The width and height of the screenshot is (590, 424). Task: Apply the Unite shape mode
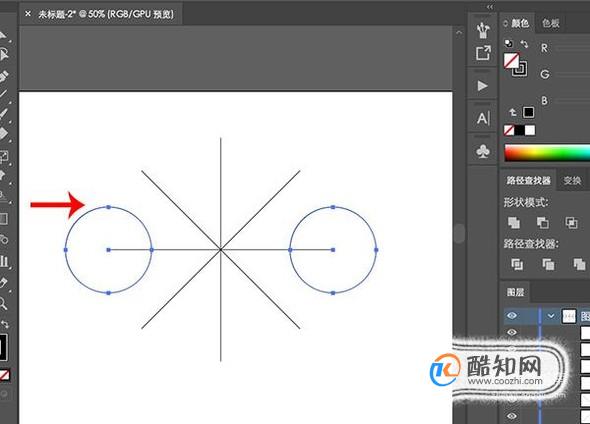coord(514,223)
